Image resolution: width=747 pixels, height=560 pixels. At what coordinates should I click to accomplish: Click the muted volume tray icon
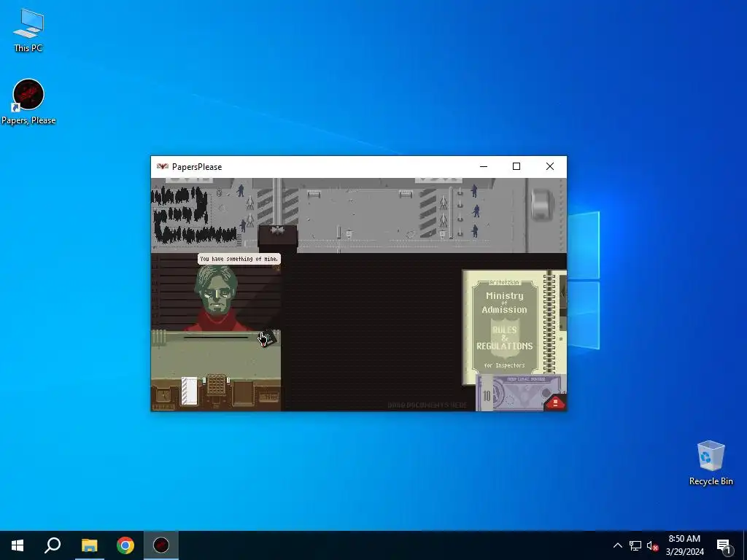[x=652, y=545]
